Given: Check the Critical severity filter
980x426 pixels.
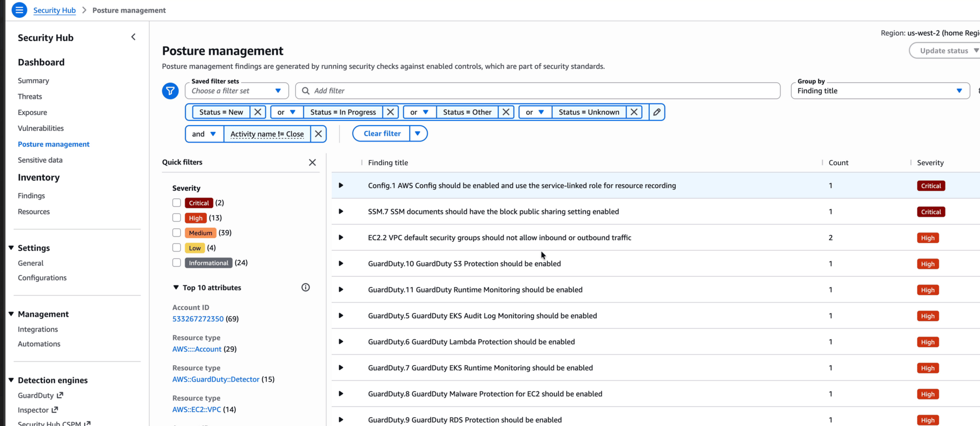Looking at the screenshot, I should click(x=177, y=203).
